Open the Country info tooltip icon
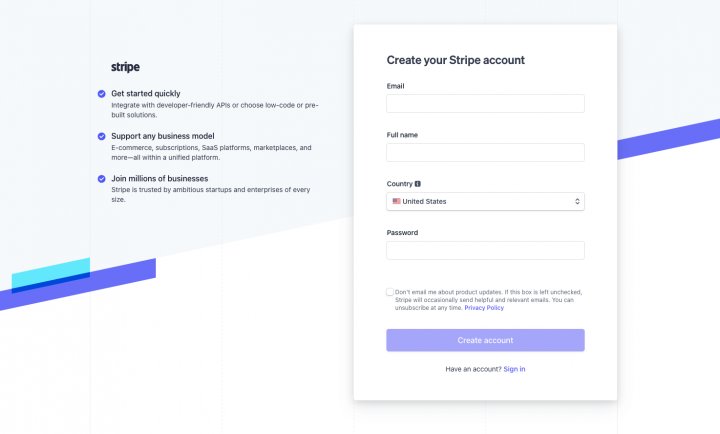Image resolution: width=720 pixels, height=434 pixels. click(418, 184)
